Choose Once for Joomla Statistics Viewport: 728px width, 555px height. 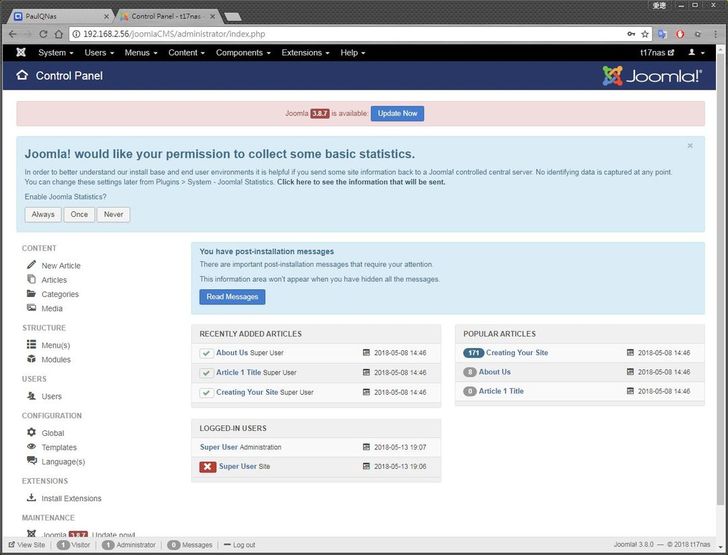(x=79, y=214)
